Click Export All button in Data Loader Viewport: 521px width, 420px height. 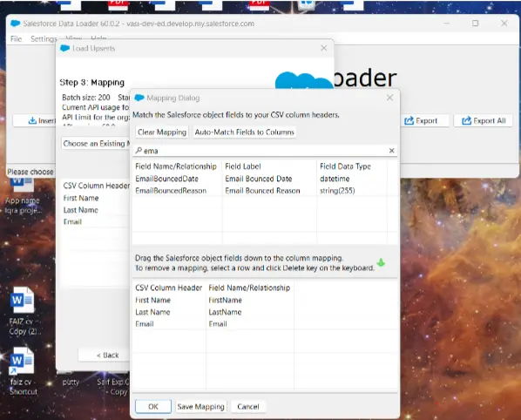484,120
